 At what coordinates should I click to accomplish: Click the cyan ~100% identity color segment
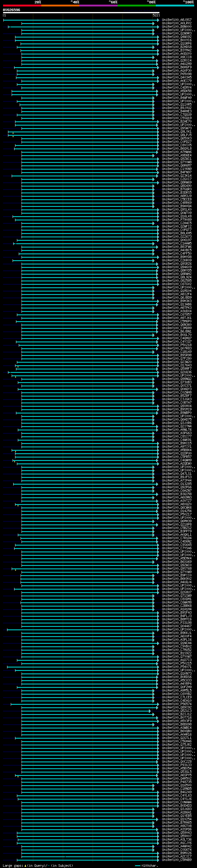coord(175,6)
